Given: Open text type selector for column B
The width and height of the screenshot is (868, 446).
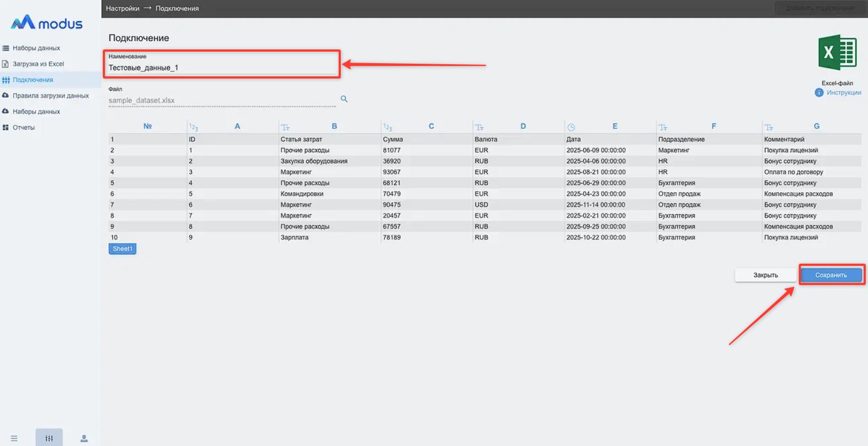Looking at the screenshot, I should [x=285, y=127].
